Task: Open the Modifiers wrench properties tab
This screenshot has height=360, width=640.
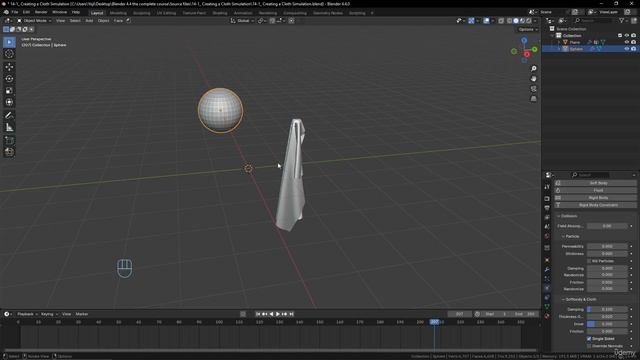Action: pyautogui.click(x=547, y=269)
